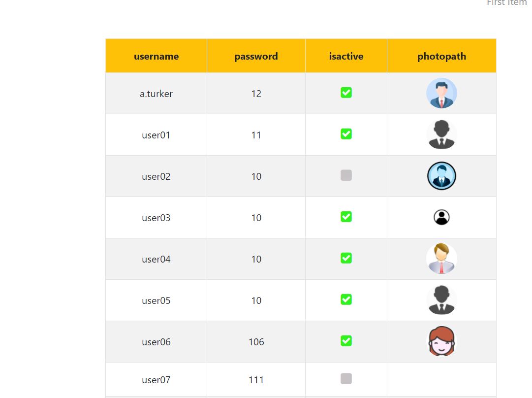Enable the isactive checkbox for user02

pyautogui.click(x=346, y=175)
